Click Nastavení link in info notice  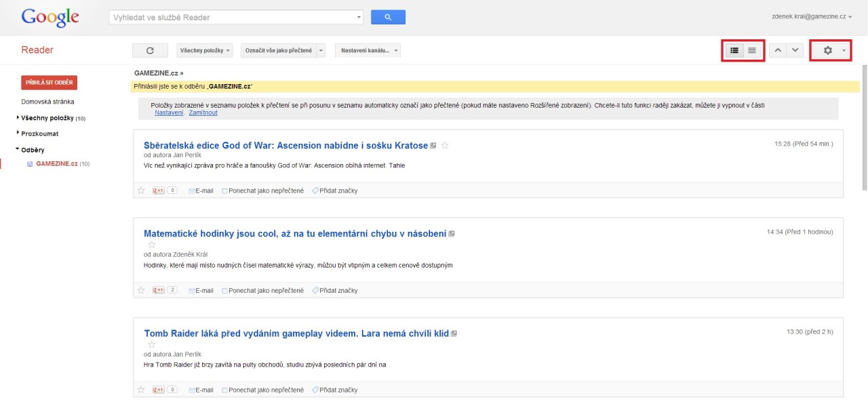pos(169,113)
